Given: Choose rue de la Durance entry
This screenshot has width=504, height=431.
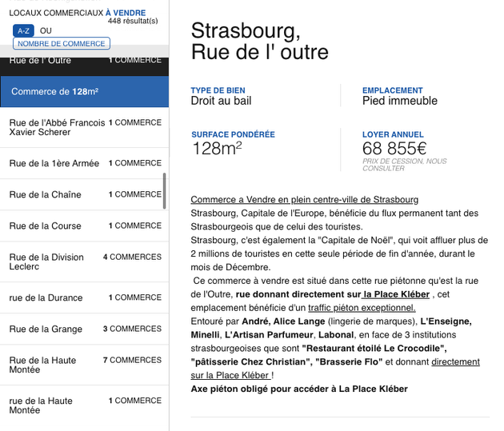Looking at the screenshot, I should pos(84,297).
